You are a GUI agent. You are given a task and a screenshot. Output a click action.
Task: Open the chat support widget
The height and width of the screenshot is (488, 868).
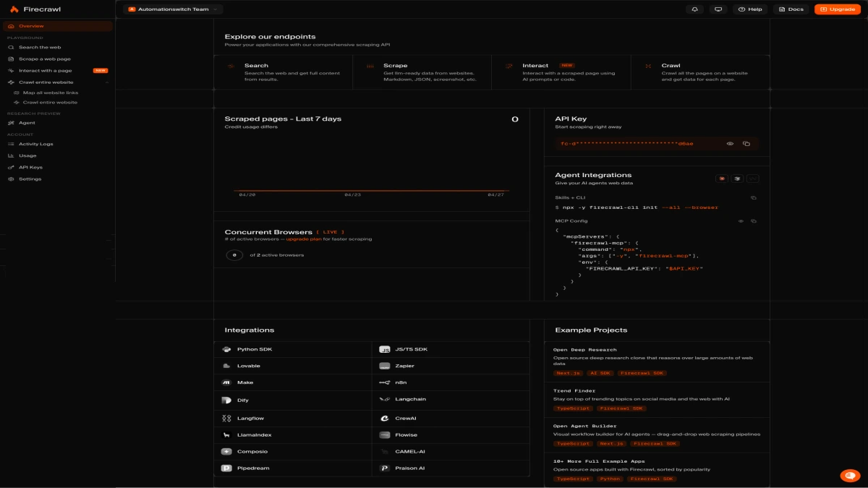848,474
